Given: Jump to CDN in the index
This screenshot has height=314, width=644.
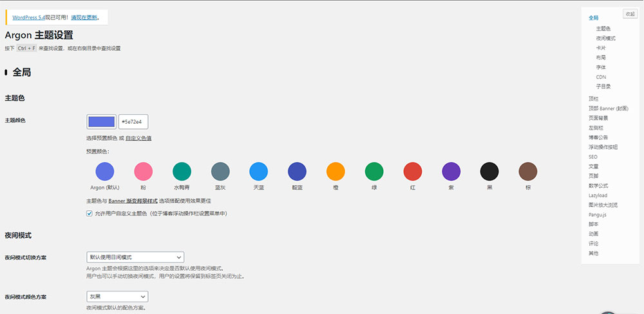Looking at the screenshot, I should pos(601,77).
